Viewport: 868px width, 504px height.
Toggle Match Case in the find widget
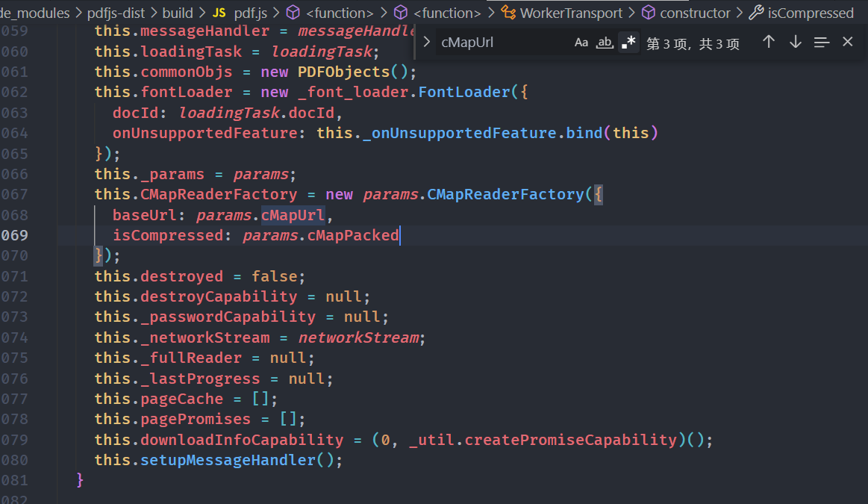(581, 43)
